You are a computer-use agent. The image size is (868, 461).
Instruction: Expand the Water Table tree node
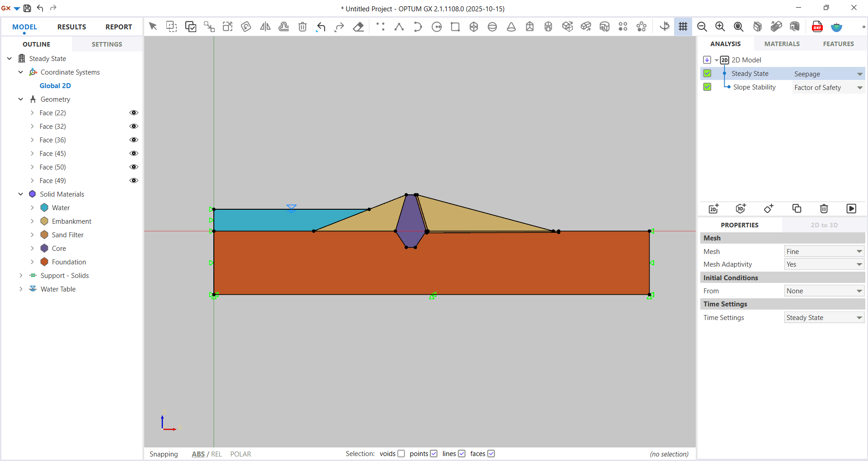21,289
